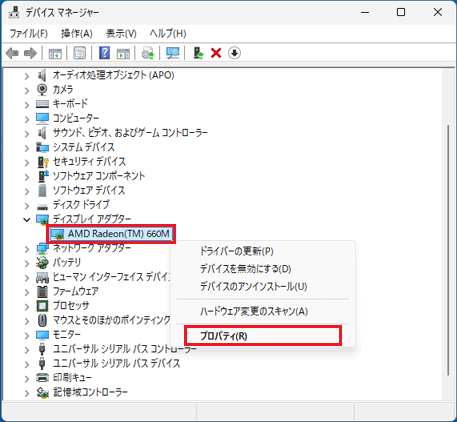Expand the 印刷キュー node chevron
Screen dimensions: 457x422
tap(27, 378)
